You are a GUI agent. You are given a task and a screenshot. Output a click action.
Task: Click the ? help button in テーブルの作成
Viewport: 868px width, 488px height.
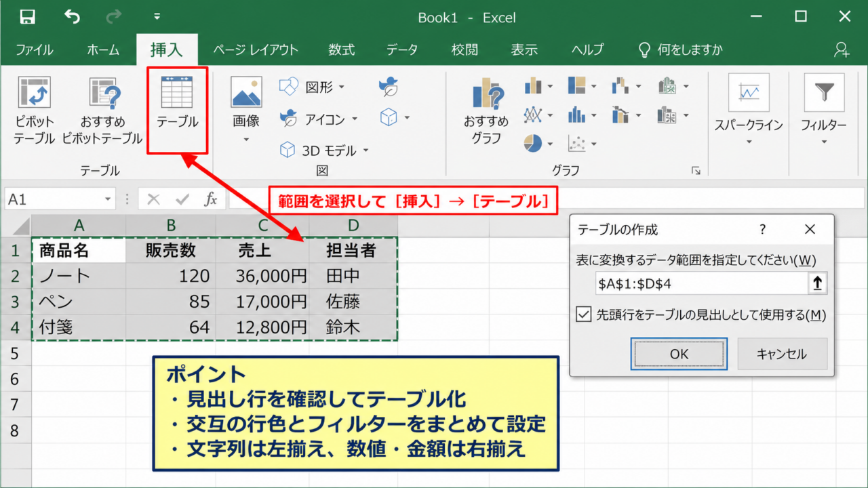763,230
